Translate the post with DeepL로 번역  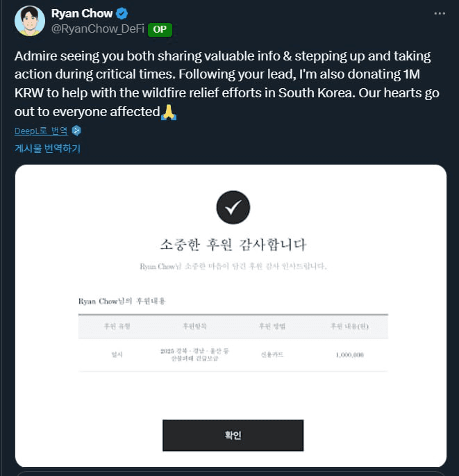point(41,131)
